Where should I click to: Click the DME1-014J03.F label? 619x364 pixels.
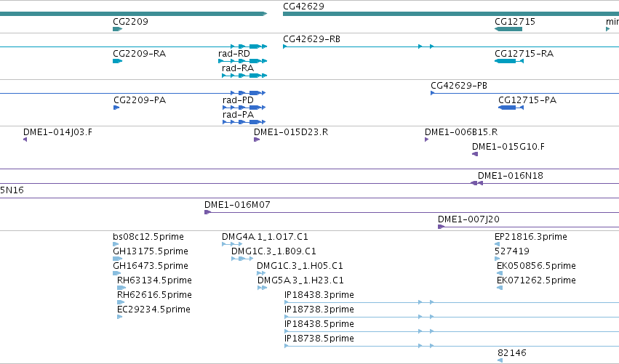pos(57,132)
